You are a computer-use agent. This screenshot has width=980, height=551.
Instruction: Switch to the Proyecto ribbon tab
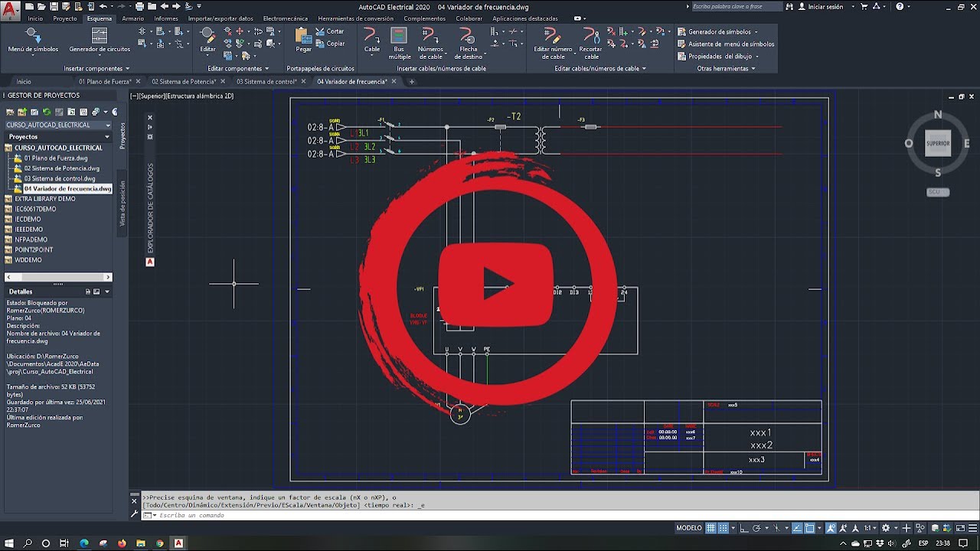[65, 18]
